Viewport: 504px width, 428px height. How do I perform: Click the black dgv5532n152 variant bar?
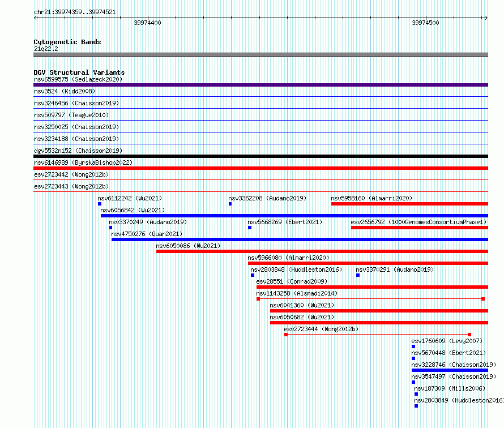(260, 156)
